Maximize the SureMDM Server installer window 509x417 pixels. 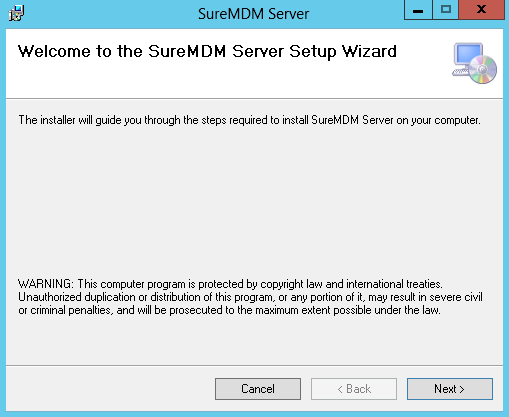(x=446, y=10)
